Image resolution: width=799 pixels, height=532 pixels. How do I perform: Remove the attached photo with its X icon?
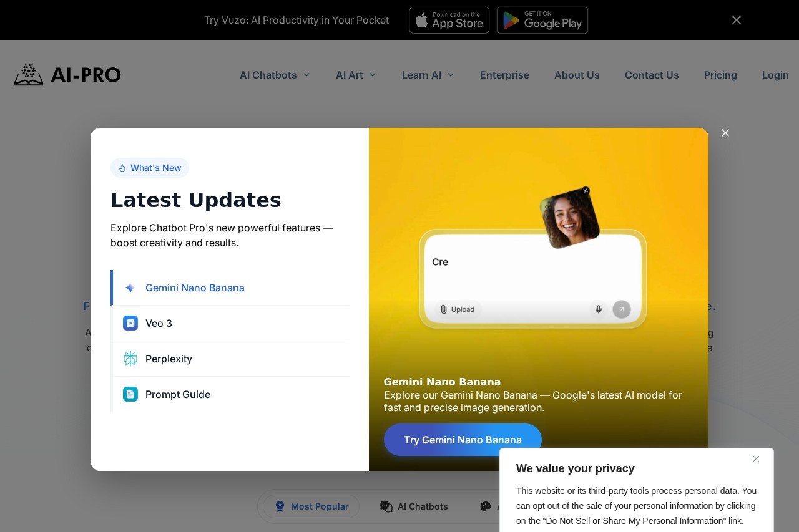[586, 191]
